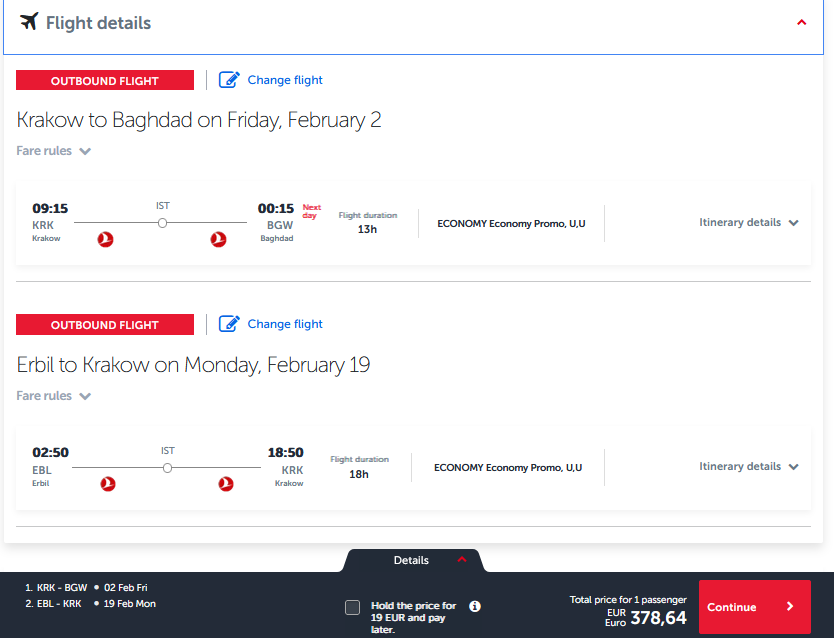The image size is (838, 641).
Task: Expand Itinerary details for Krakow-Baghdad flight
Action: pos(748,222)
